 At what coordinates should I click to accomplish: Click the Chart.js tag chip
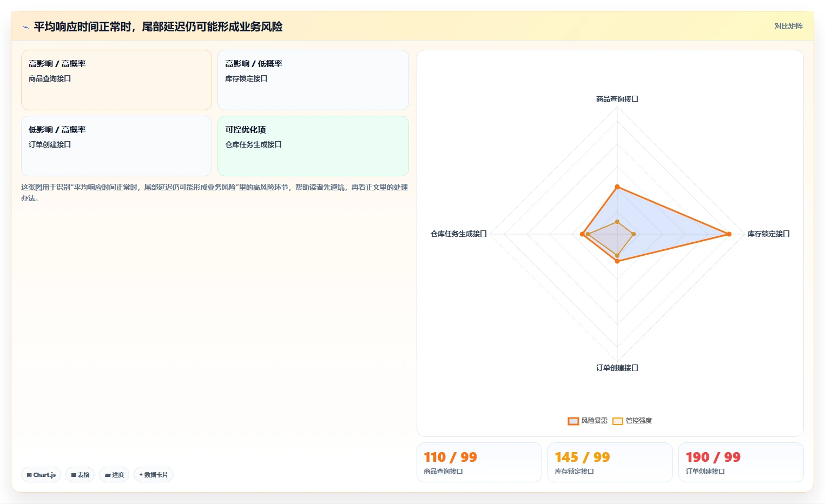pyautogui.click(x=41, y=475)
